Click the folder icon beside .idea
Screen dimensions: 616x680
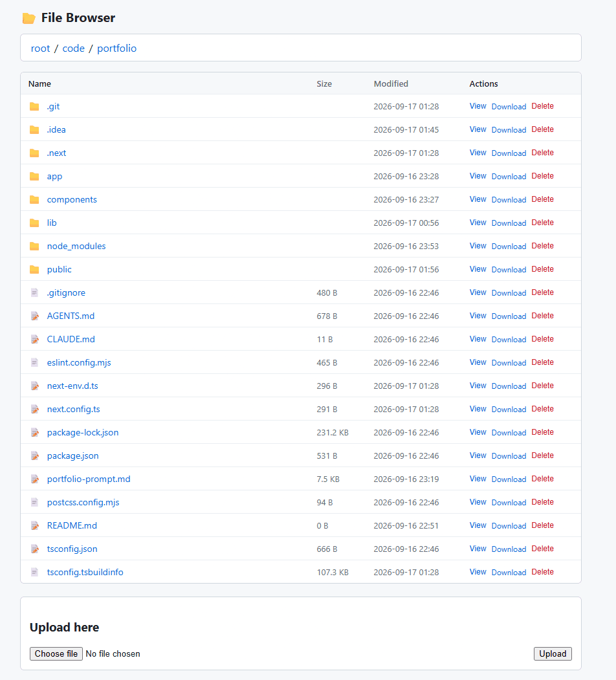[x=34, y=129]
